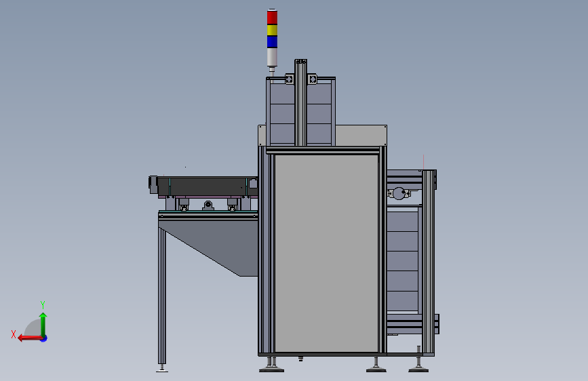This screenshot has height=381, width=588.
Task: Select the upper gray cover plate right of magazine
Action: click(361, 136)
